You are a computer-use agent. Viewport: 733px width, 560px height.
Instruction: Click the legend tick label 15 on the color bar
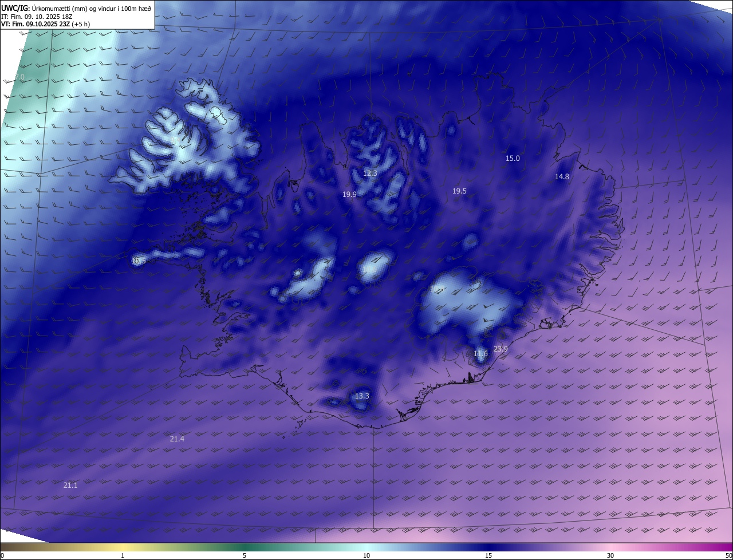488,555
